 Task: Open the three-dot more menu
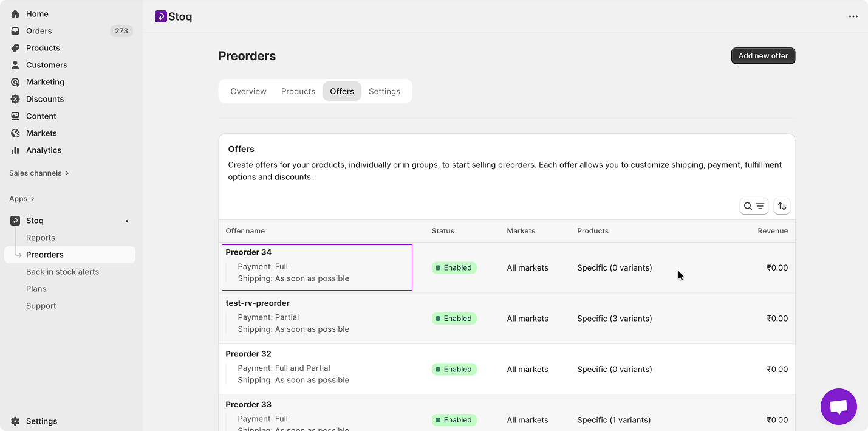point(853,16)
